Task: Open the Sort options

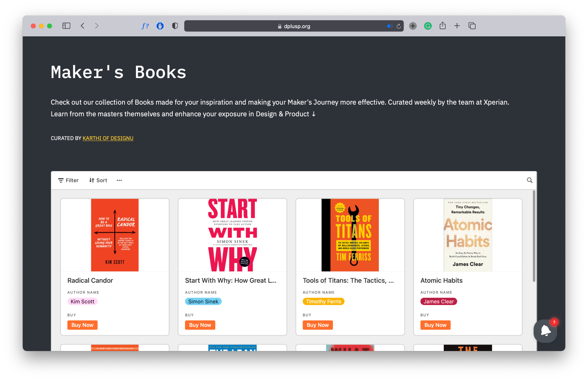Action: point(98,180)
